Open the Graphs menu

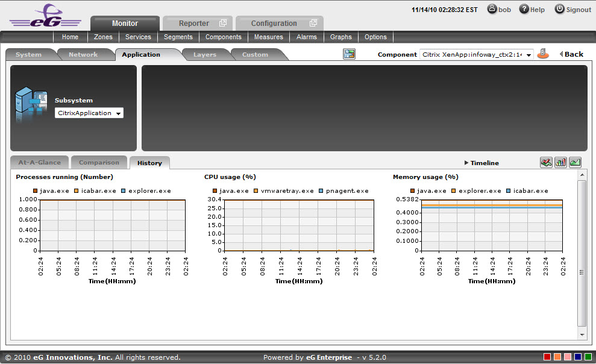coord(341,37)
